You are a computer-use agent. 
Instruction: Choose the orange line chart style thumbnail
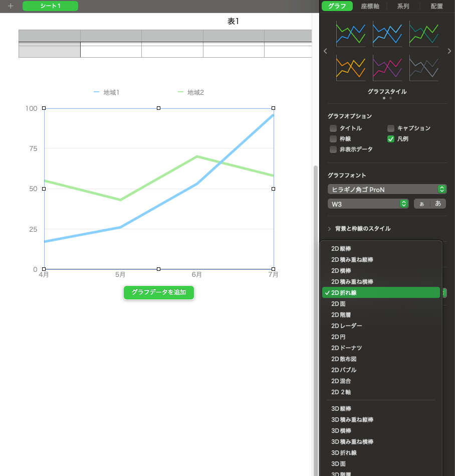(x=351, y=68)
